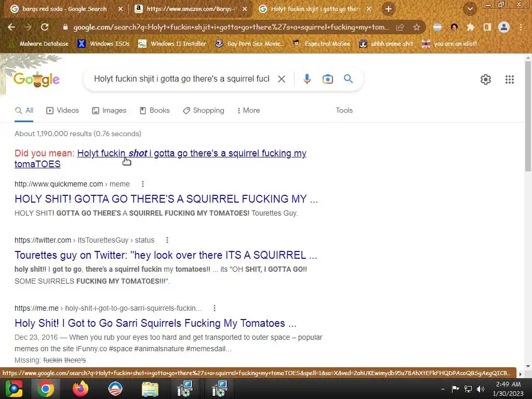The height and width of the screenshot is (399, 532).
Task: Open the Windows 11 Installer bookmark
Action: click(x=172, y=44)
